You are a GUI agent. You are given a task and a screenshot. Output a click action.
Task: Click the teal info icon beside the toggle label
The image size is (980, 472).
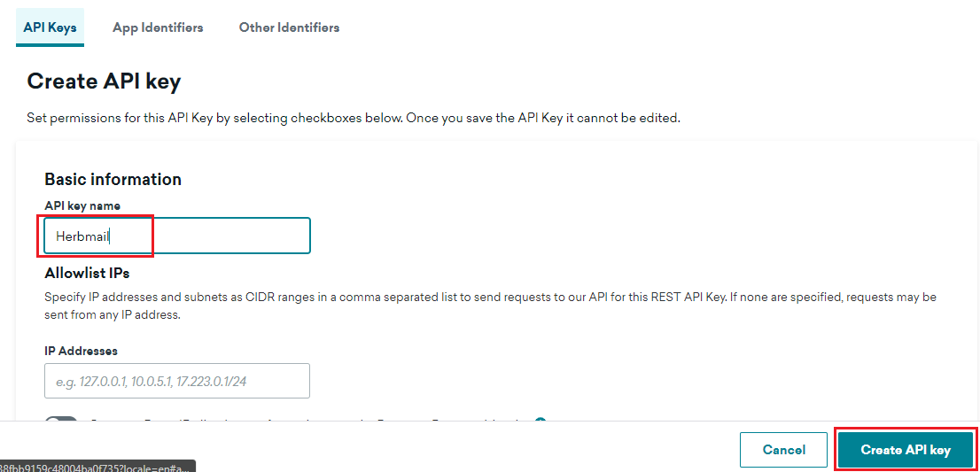tap(541, 420)
